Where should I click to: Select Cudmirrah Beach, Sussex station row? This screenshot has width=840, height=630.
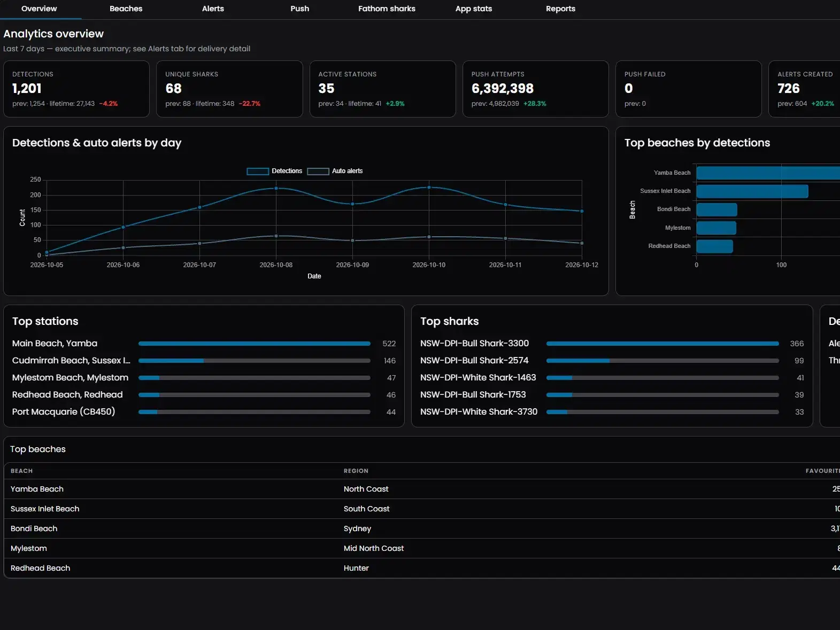pyautogui.click(x=204, y=361)
